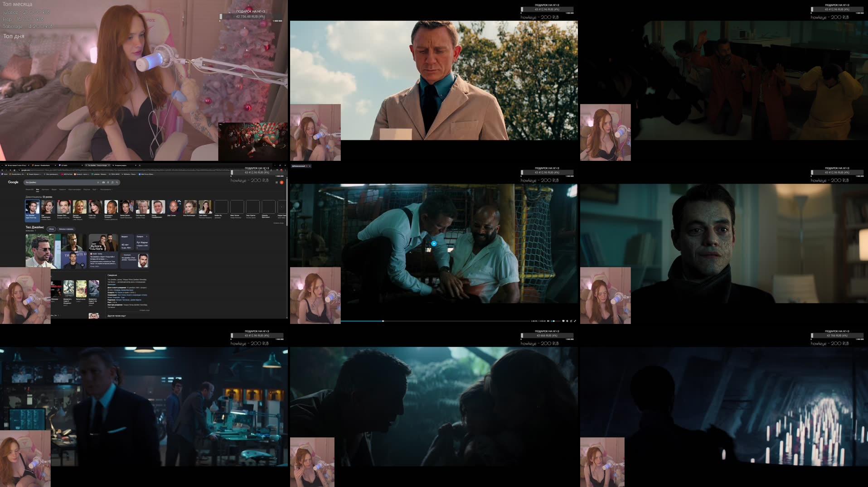Select the 'Фильмы и сериалы' chip
Screen dimensions: 868x487
66,229
